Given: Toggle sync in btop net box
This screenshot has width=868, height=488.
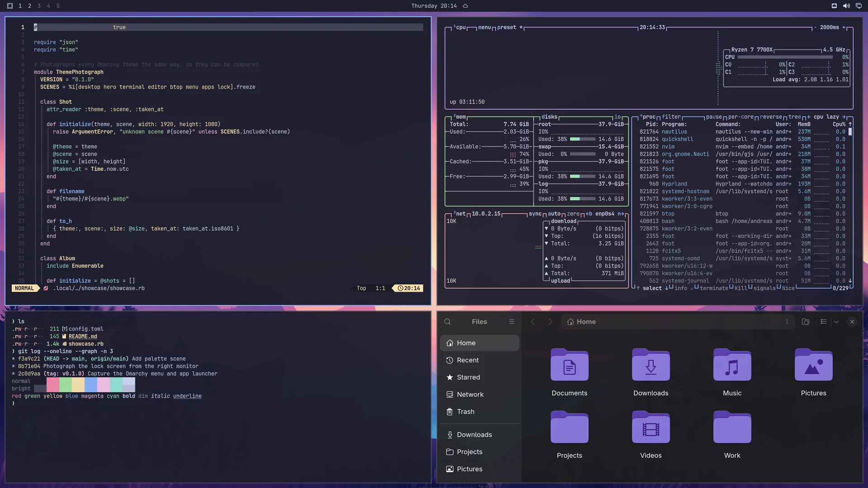Looking at the screenshot, I should click(535, 214).
